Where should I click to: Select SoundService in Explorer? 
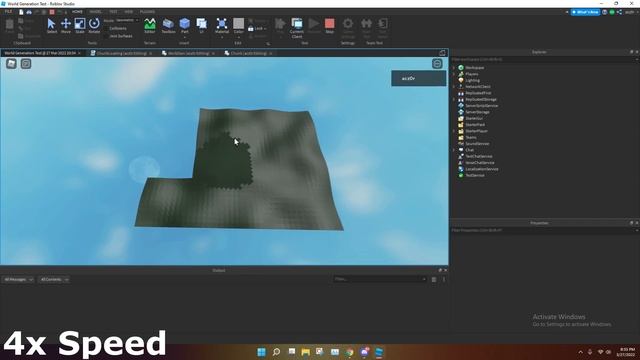coord(477,144)
